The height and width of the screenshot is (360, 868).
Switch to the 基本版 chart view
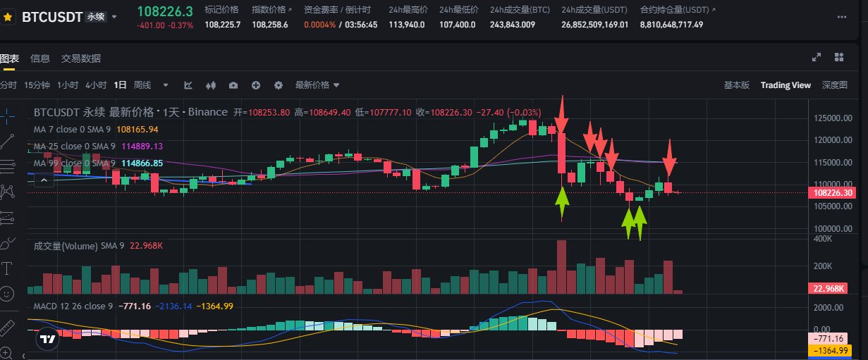point(737,85)
